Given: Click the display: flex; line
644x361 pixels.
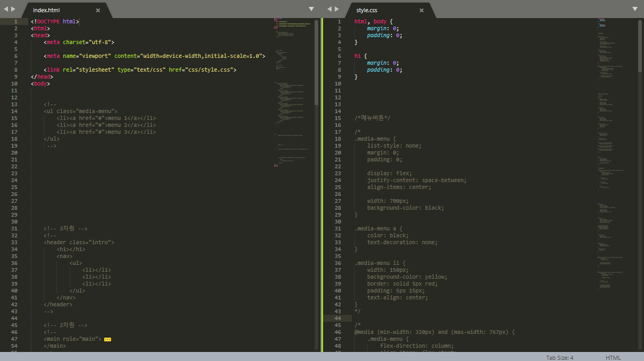Looking at the screenshot, I should point(389,174).
